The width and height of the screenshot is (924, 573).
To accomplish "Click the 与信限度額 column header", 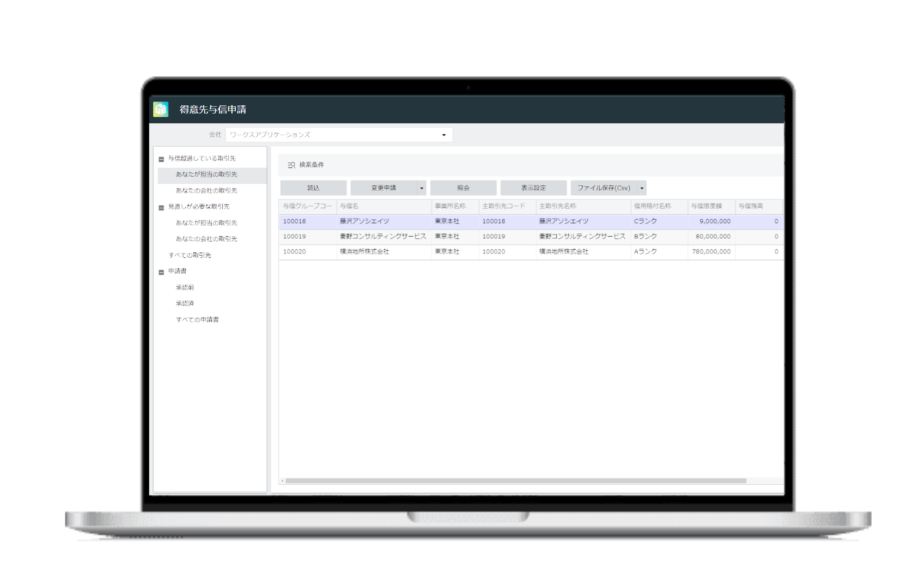I will (712, 206).
